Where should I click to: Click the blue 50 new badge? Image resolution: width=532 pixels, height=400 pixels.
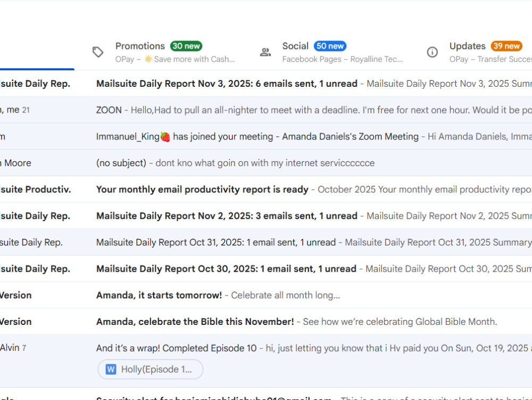coord(330,46)
